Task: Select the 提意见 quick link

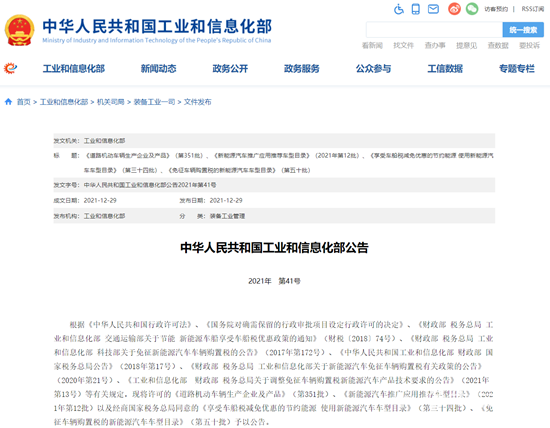Action: point(467,46)
